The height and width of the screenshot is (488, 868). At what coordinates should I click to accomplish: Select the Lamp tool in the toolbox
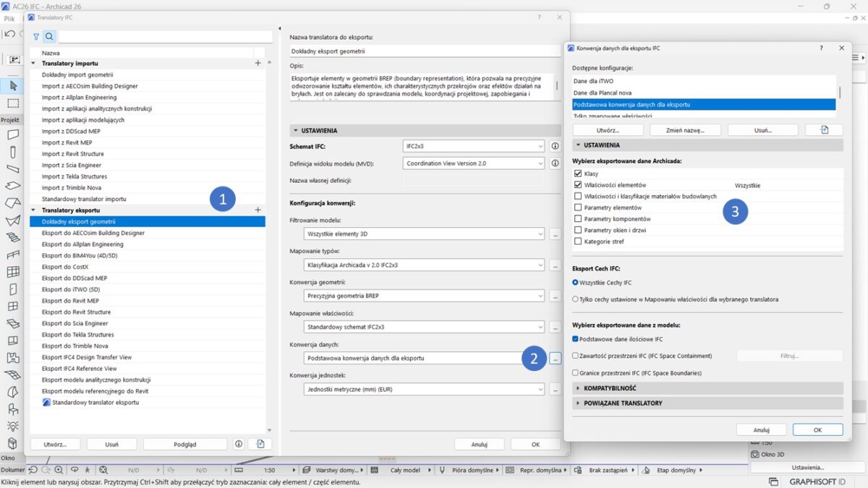[x=13, y=426]
